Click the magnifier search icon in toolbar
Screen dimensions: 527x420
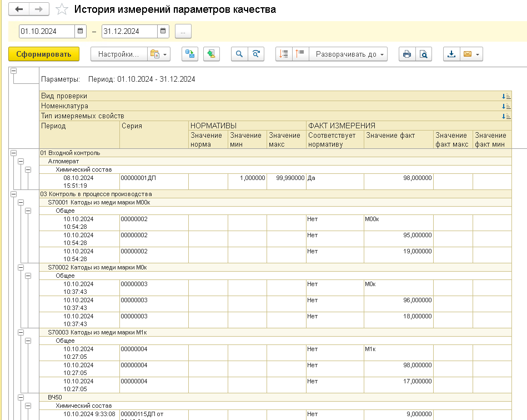click(x=239, y=54)
